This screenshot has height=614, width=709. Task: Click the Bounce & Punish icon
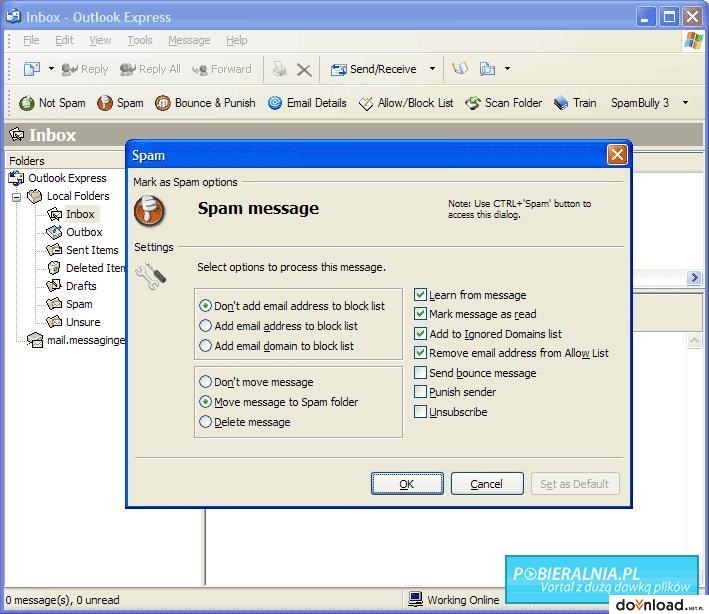pos(163,103)
